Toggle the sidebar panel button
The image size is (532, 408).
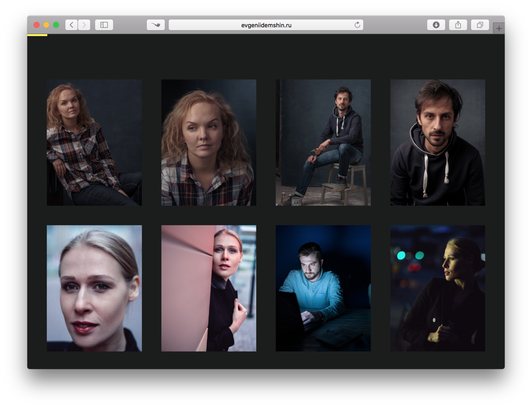[104, 25]
